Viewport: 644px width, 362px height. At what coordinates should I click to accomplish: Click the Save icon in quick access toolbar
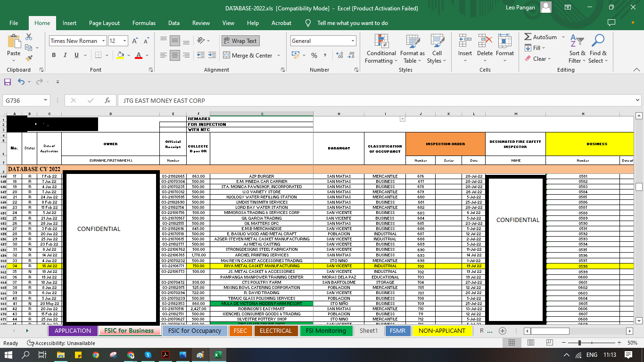[8, 82]
